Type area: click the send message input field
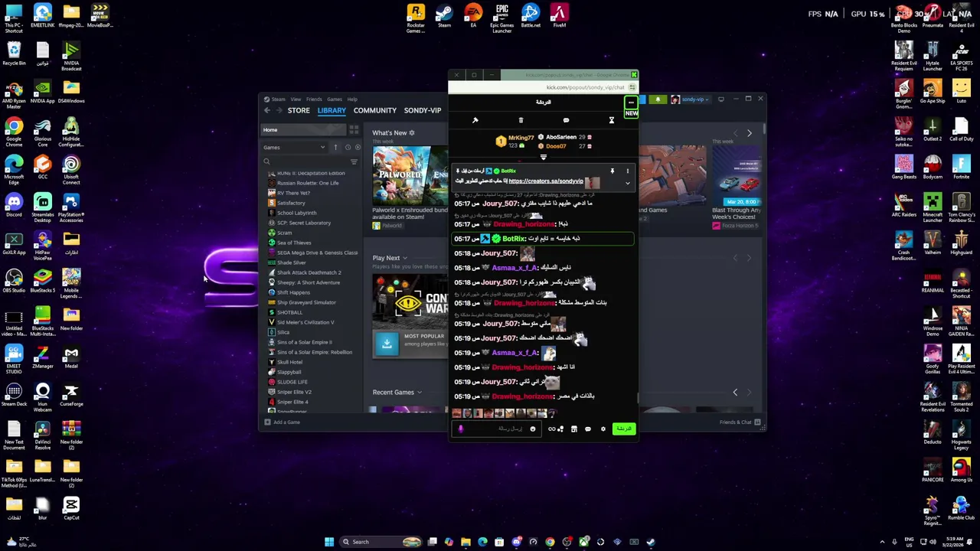980x551 pixels. [x=496, y=429]
